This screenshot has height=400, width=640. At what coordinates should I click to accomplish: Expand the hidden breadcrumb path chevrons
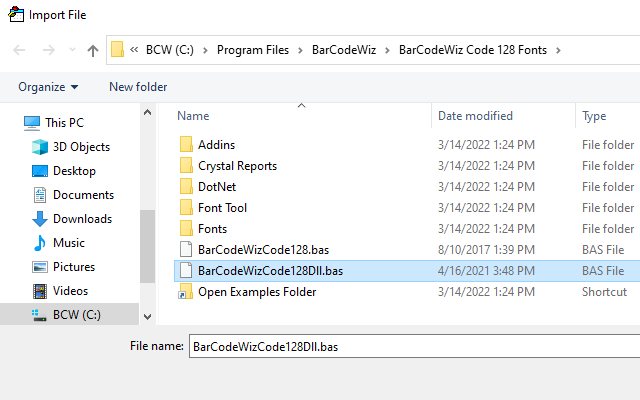[x=134, y=50]
